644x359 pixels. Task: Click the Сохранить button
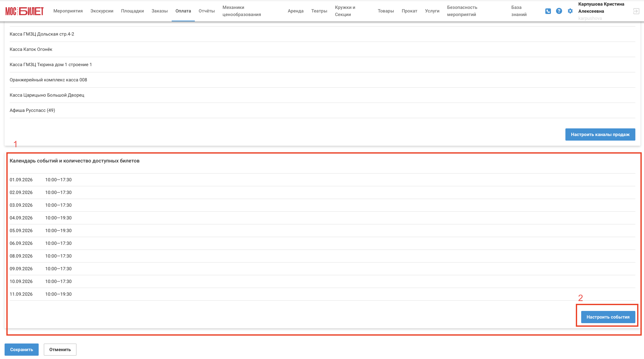tap(22, 350)
